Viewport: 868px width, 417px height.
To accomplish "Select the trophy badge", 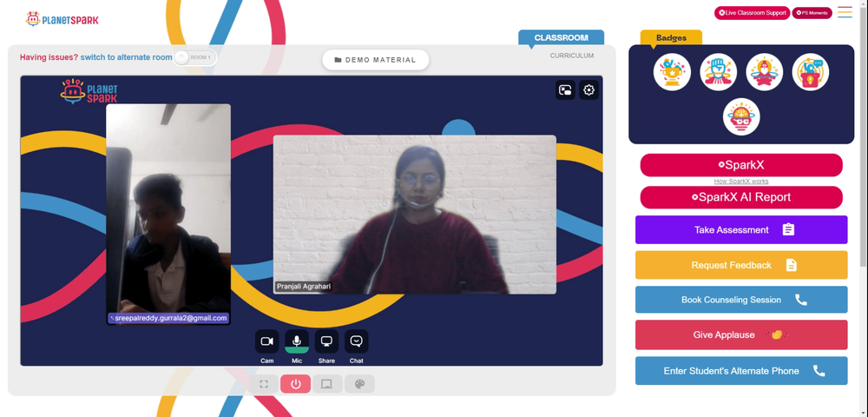I will (672, 72).
